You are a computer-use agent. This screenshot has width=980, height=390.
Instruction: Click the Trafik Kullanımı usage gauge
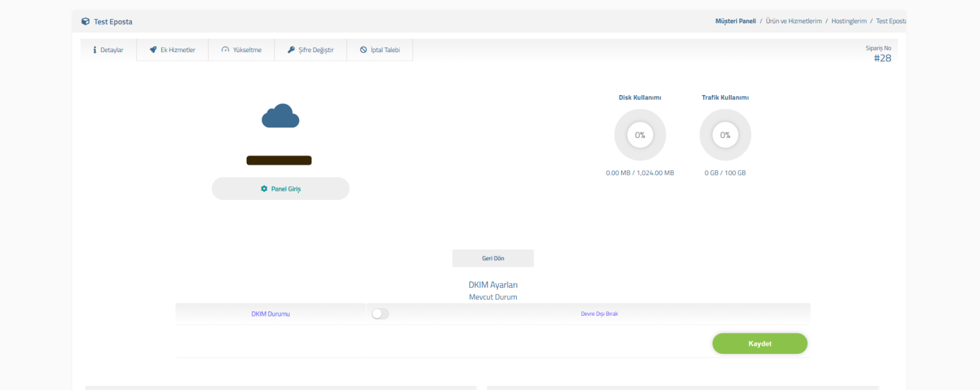(x=725, y=135)
